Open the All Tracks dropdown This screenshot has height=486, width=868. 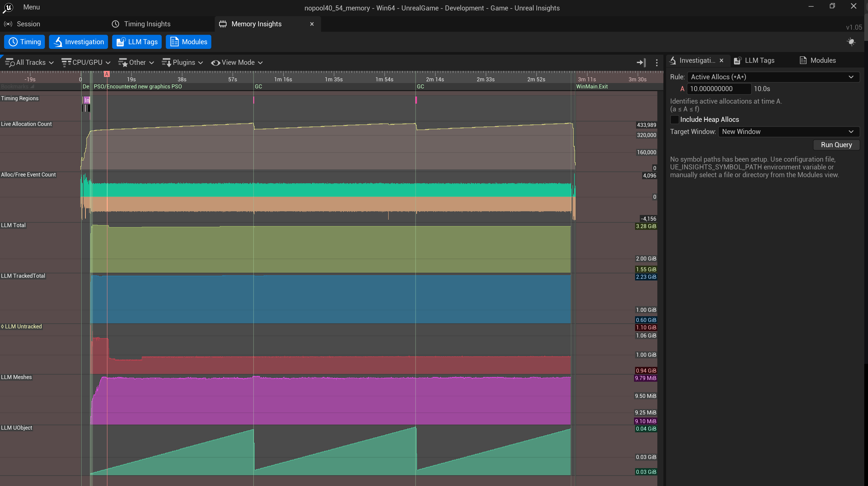tap(29, 62)
